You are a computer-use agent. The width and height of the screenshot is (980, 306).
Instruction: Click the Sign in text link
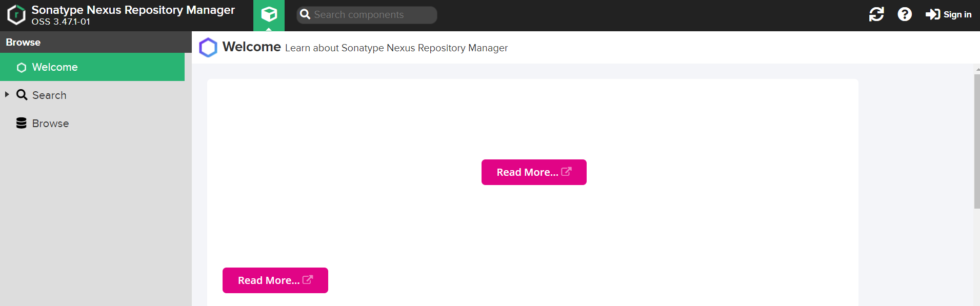[957, 14]
